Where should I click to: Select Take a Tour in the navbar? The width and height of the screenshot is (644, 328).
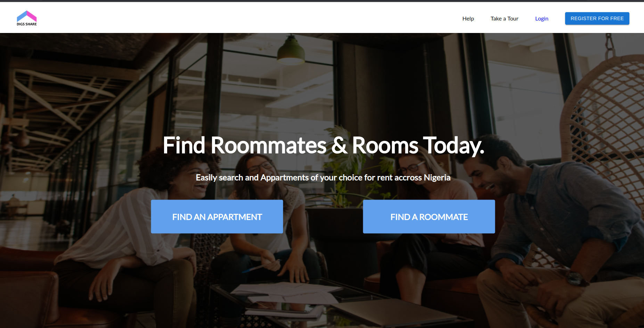[x=504, y=18]
